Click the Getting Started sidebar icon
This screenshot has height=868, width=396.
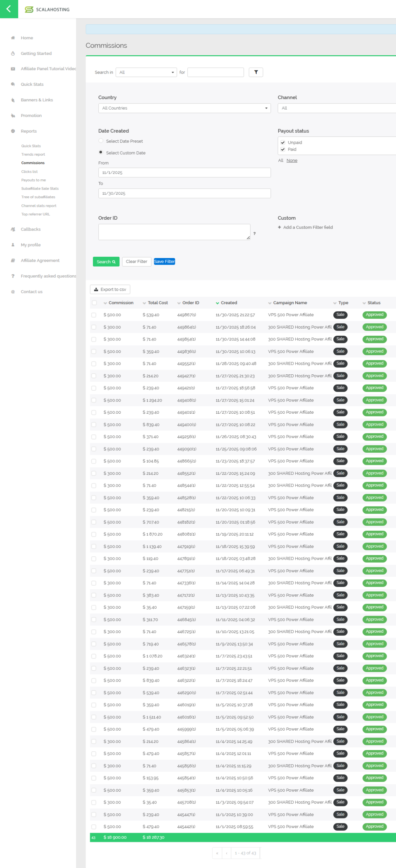click(13, 54)
